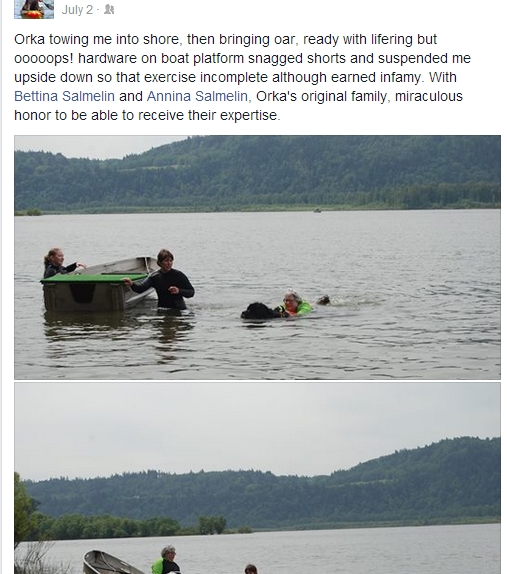Click the friends audience icon beside the date
The height and width of the screenshot is (574, 507).
pyautogui.click(x=109, y=10)
